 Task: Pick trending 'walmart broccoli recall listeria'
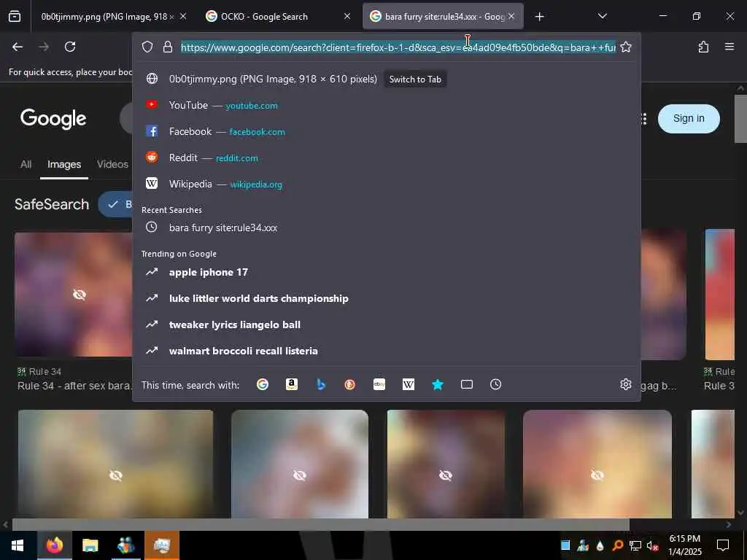(386, 351)
